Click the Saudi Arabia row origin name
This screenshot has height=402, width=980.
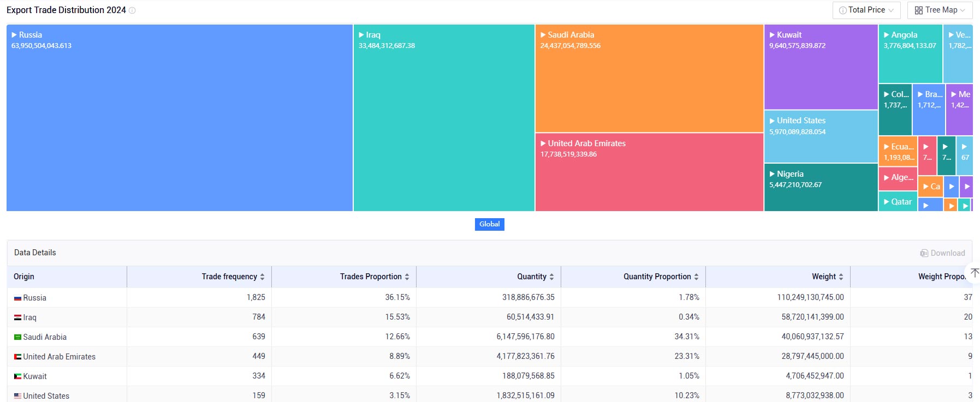pyautogui.click(x=45, y=337)
